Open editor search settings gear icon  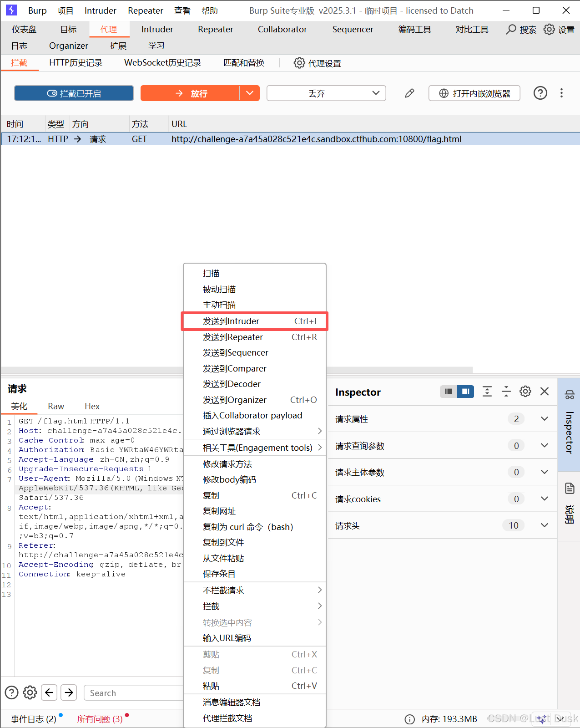pos(30,692)
